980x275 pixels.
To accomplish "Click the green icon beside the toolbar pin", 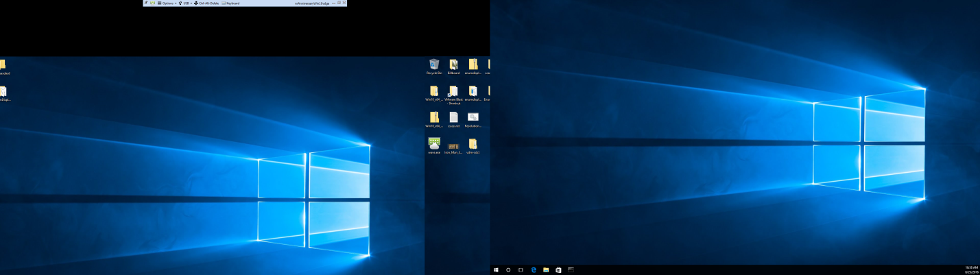I will (x=152, y=3).
